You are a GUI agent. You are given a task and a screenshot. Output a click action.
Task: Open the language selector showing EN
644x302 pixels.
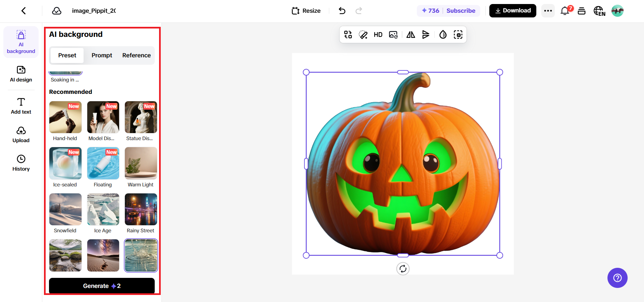(599, 10)
